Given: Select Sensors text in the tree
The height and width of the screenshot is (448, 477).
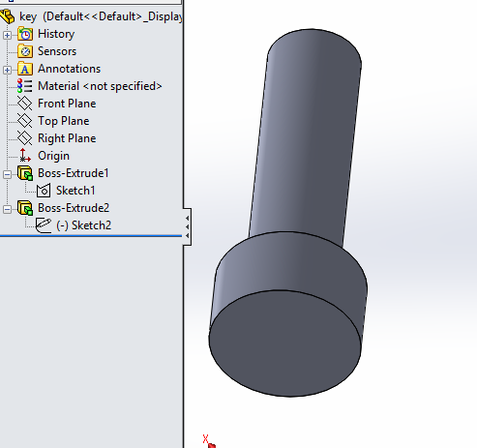Looking at the screenshot, I should [57, 51].
